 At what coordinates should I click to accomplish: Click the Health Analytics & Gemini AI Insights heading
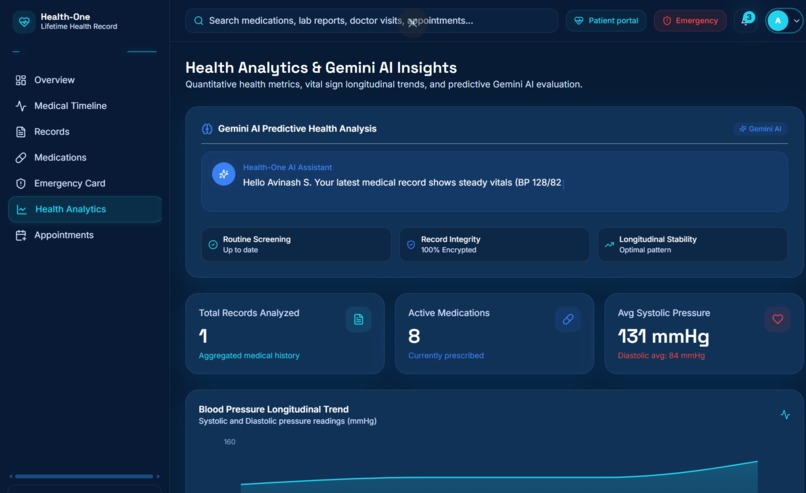click(321, 68)
